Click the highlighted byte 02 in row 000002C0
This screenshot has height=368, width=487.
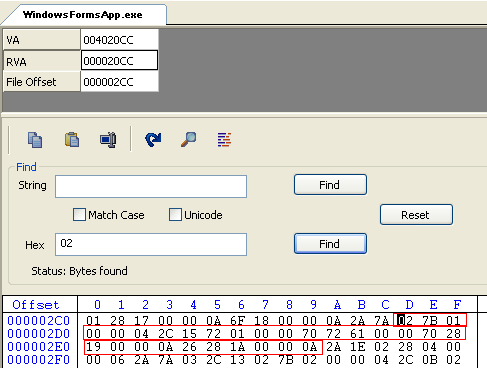[405, 321]
